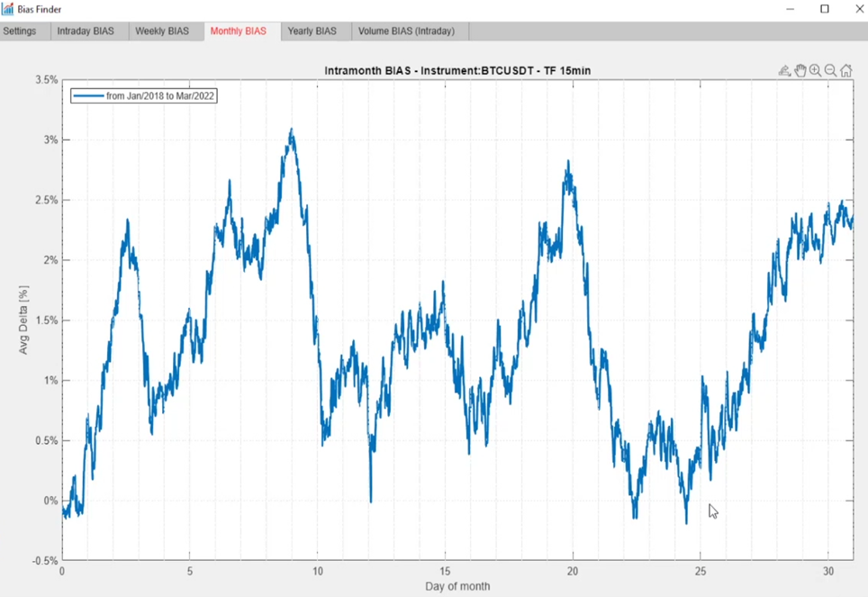Open the Volume BIAS (Intraday) tab
868x597 pixels.
click(409, 30)
